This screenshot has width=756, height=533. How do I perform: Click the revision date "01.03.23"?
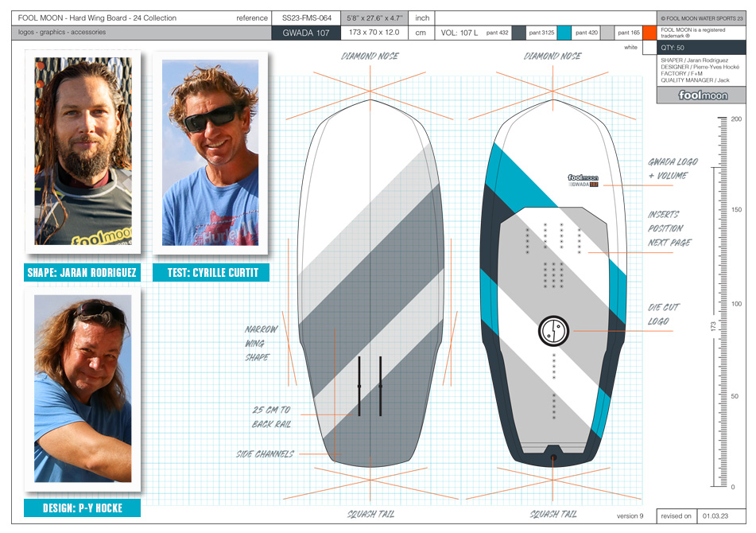pyautogui.click(x=715, y=515)
